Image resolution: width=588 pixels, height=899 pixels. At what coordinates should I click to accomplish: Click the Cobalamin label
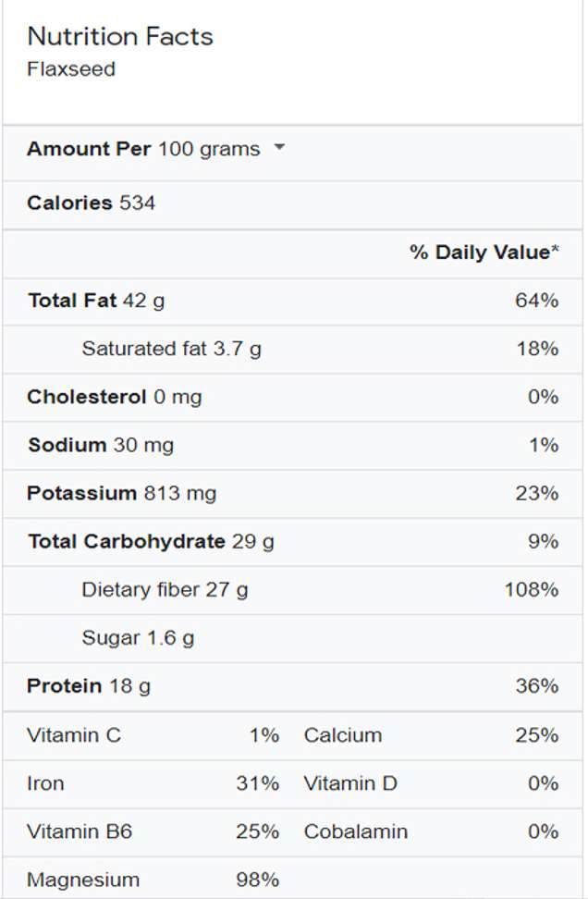(355, 831)
